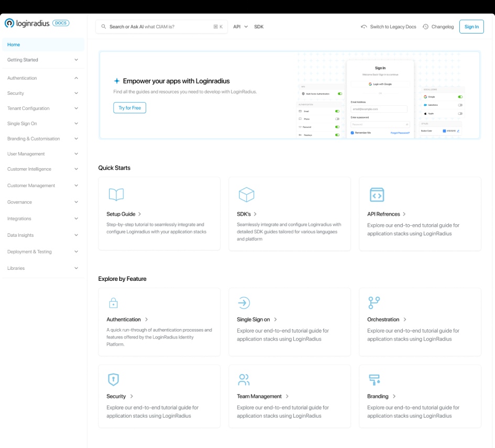Viewport: 495px width, 448px height.
Task: Click the arrow next to SDK's title
Action: pos(255,214)
